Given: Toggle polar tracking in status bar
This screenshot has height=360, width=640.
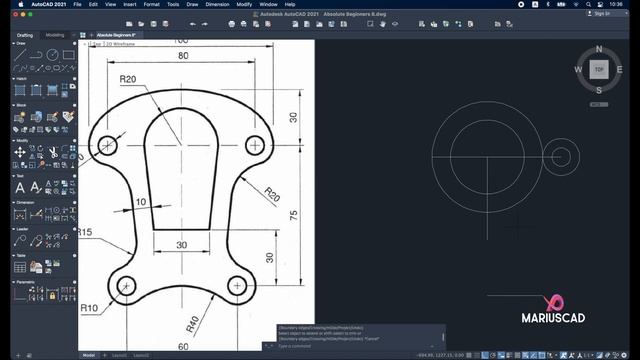Looking at the screenshot, I should 493,356.
